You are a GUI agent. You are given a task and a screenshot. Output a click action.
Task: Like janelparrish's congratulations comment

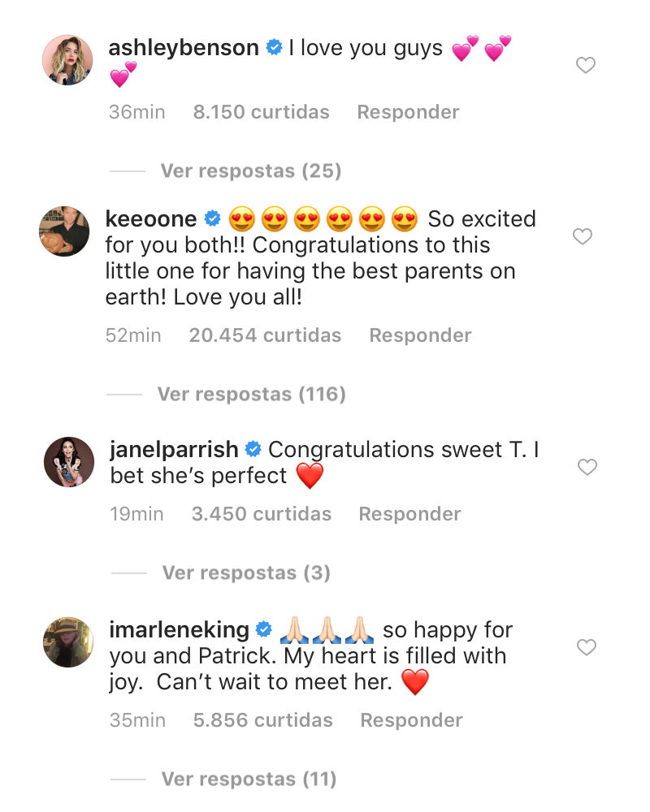point(587,467)
